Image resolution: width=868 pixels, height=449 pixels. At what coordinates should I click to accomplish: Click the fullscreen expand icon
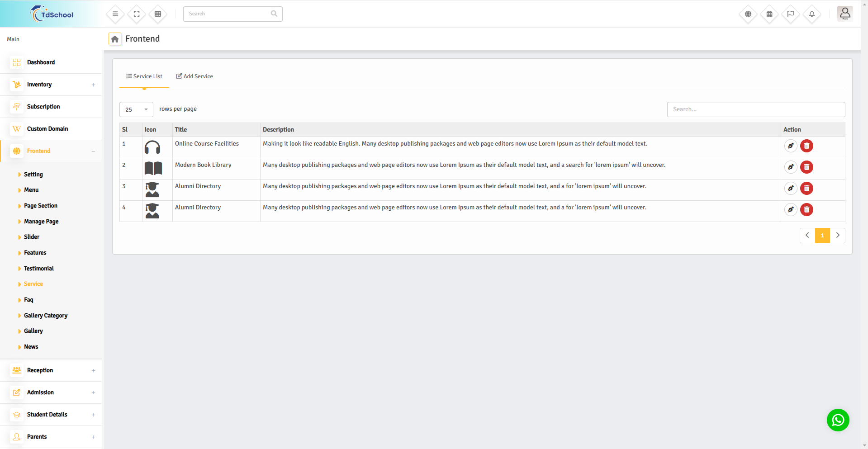tap(137, 14)
